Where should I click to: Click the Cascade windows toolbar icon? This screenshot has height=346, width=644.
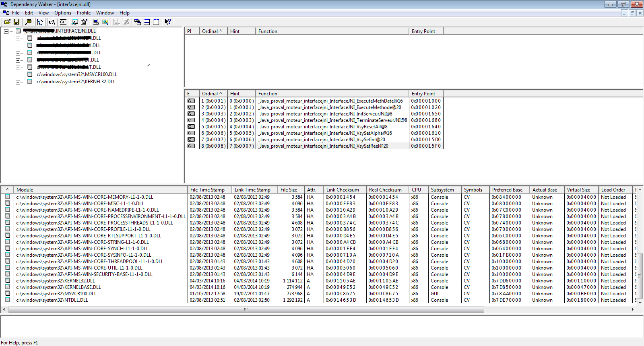[x=138, y=22]
